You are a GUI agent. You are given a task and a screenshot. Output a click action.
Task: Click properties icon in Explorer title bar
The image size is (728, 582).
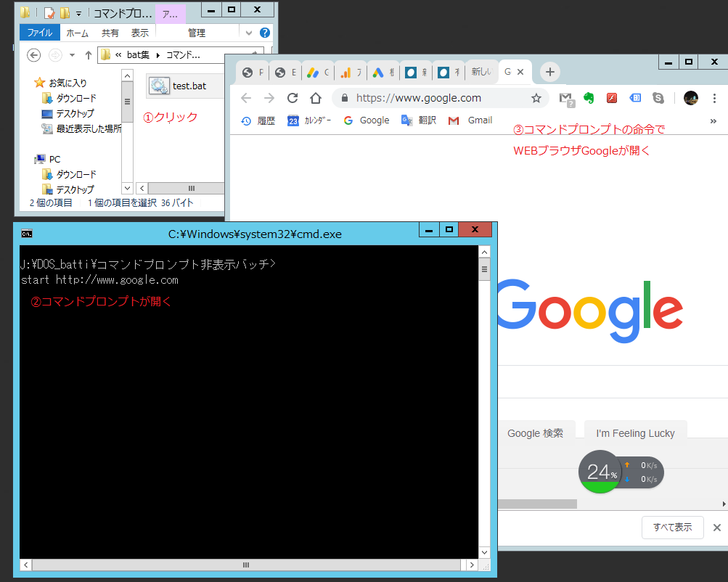pyautogui.click(x=49, y=13)
